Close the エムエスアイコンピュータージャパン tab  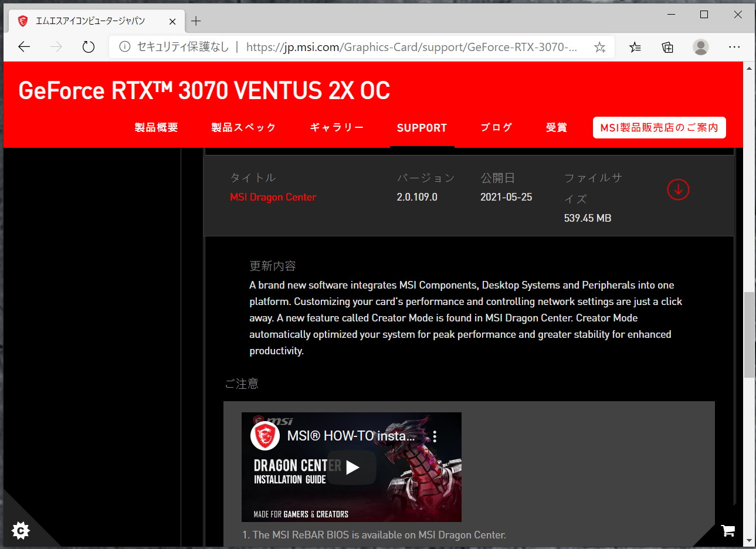(172, 21)
